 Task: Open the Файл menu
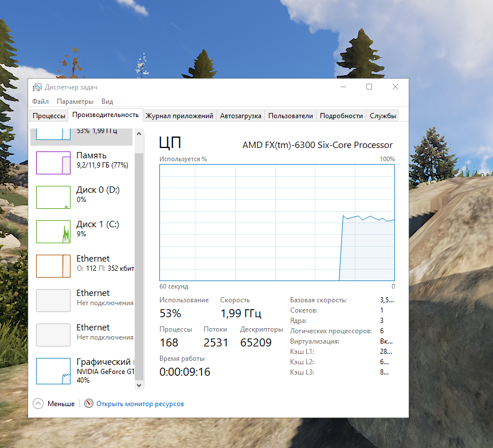40,102
